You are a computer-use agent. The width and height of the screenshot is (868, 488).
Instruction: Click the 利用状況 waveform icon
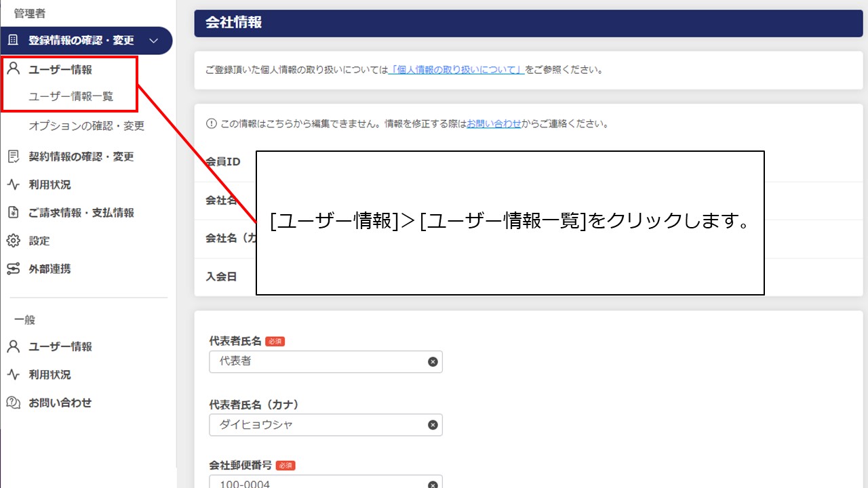pyautogui.click(x=12, y=184)
